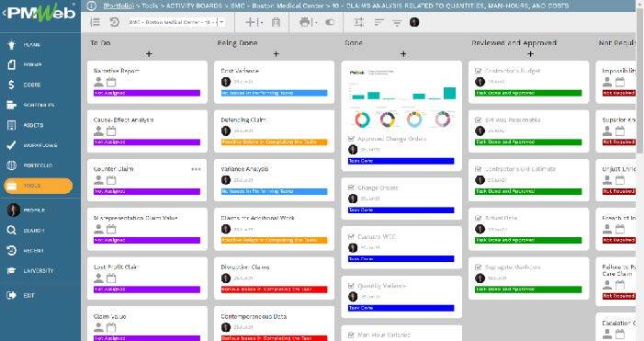Toggle the Quantity Variance checkbox
The image size is (644, 341).
click(x=351, y=286)
